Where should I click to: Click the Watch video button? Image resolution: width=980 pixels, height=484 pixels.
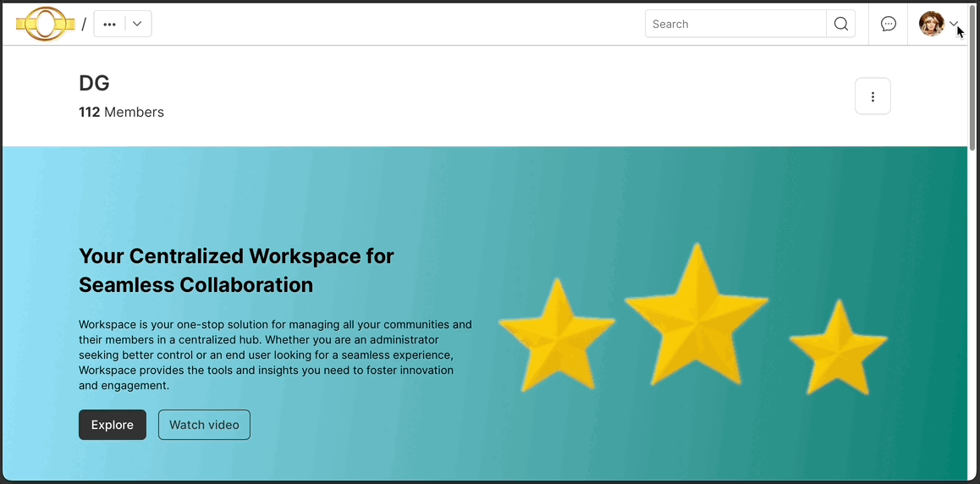click(204, 425)
